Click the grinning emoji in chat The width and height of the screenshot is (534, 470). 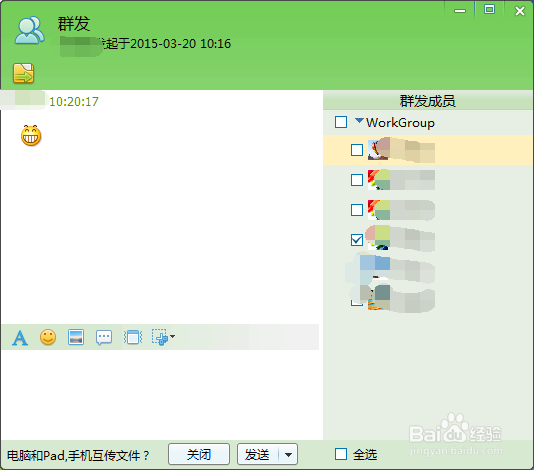pos(31,136)
